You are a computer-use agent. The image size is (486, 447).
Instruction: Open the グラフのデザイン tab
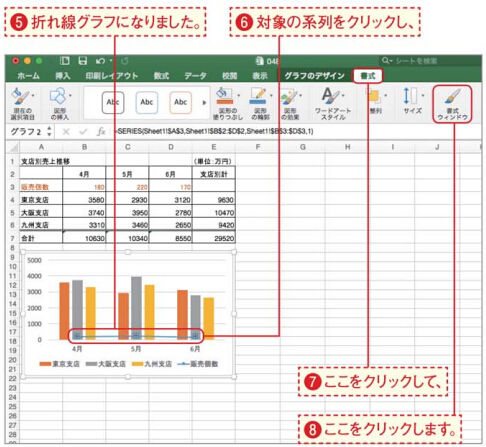pyautogui.click(x=314, y=76)
